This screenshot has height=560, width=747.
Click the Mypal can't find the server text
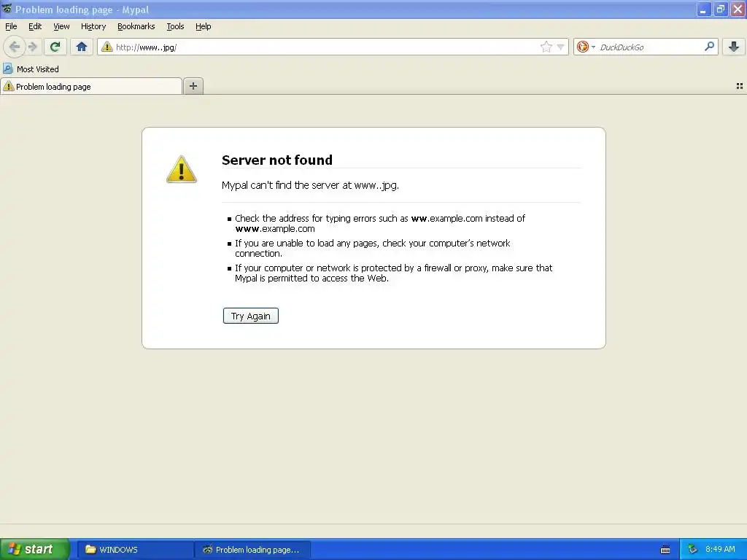coord(310,185)
